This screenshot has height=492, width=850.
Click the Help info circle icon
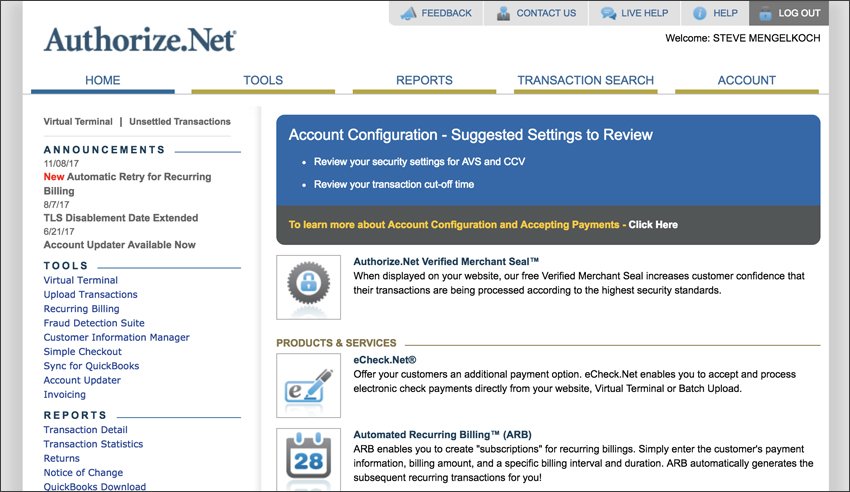[700, 13]
